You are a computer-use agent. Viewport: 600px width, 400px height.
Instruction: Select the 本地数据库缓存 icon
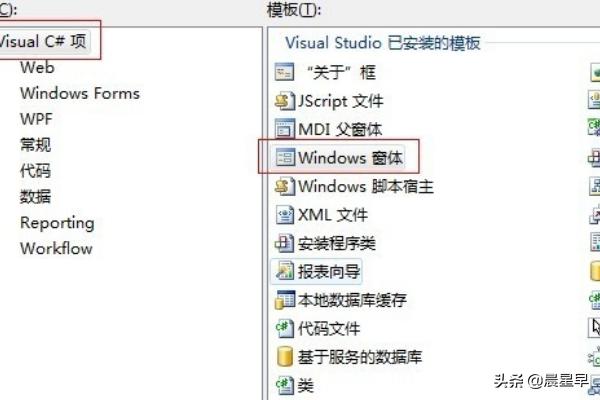click(285, 300)
